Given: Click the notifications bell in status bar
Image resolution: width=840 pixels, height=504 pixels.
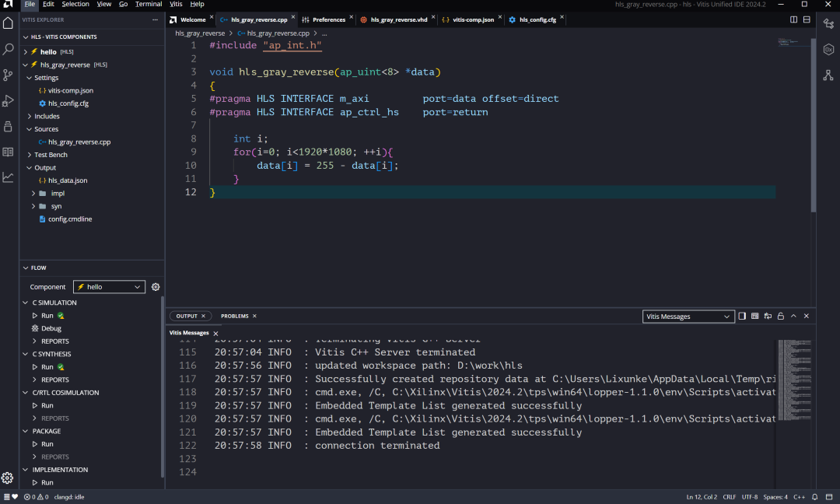Looking at the screenshot, I should coord(815,497).
